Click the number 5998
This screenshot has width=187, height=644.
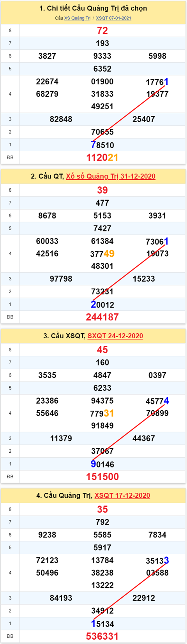point(157,56)
